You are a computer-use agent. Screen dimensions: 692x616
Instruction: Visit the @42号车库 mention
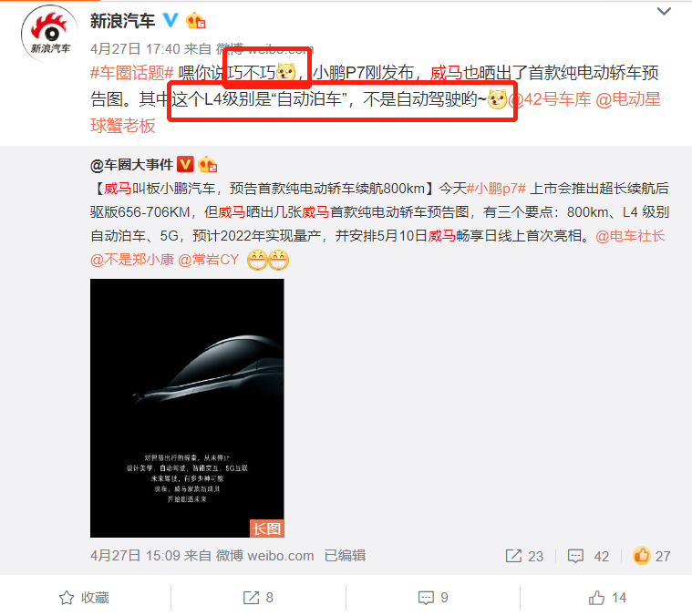[549, 99]
